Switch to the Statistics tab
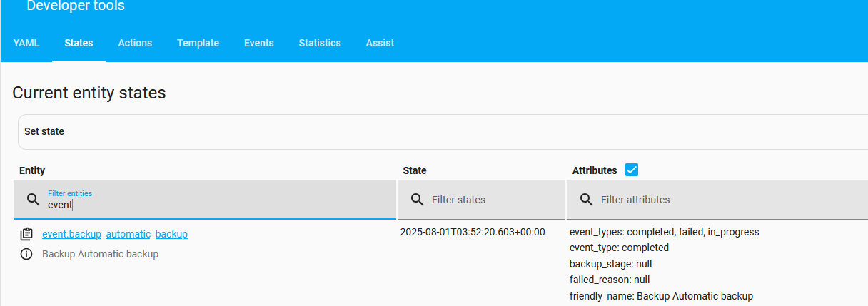 coord(320,43)
